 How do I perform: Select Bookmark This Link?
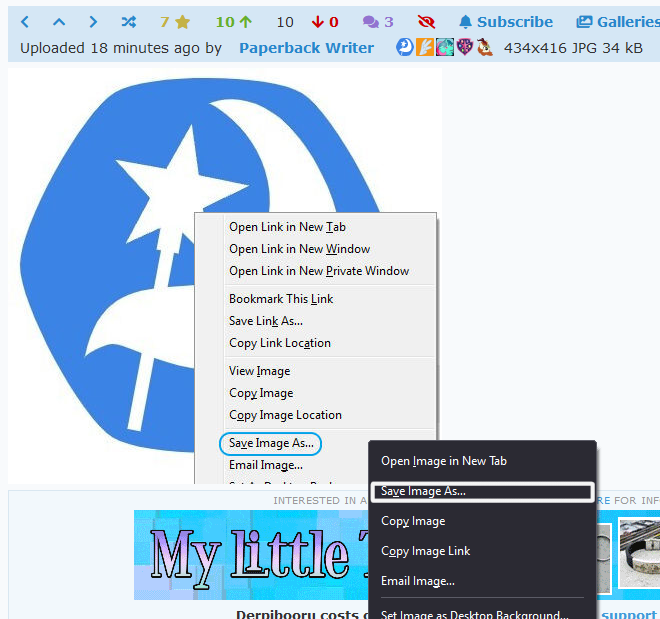click(281, 299)
